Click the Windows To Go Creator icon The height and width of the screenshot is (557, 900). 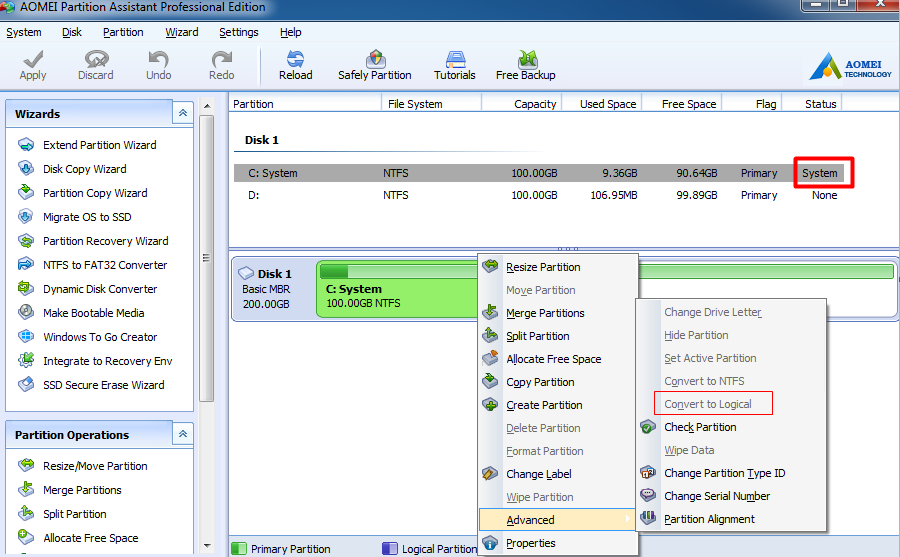point(26,336)
